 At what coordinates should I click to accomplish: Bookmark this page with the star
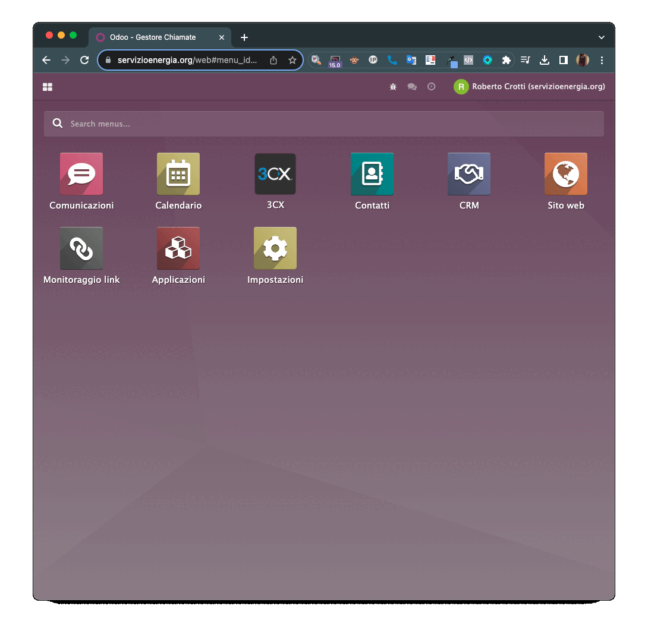(x=292, y=60)
